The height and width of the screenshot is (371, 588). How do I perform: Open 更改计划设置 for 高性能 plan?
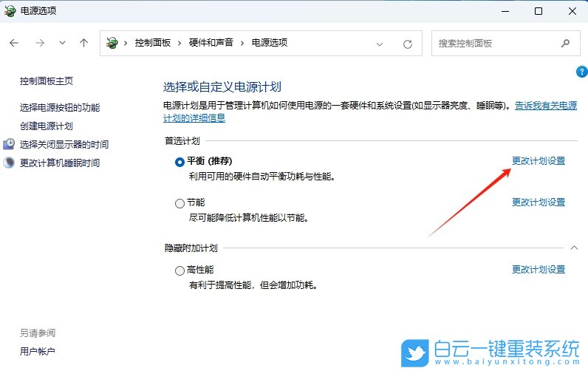539,269
